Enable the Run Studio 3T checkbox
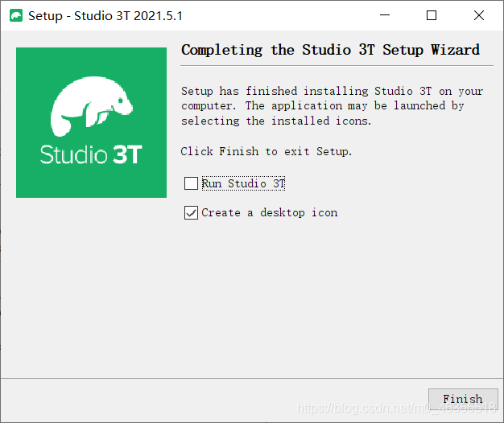Screen dimensions: 504x423 [191, 183]
